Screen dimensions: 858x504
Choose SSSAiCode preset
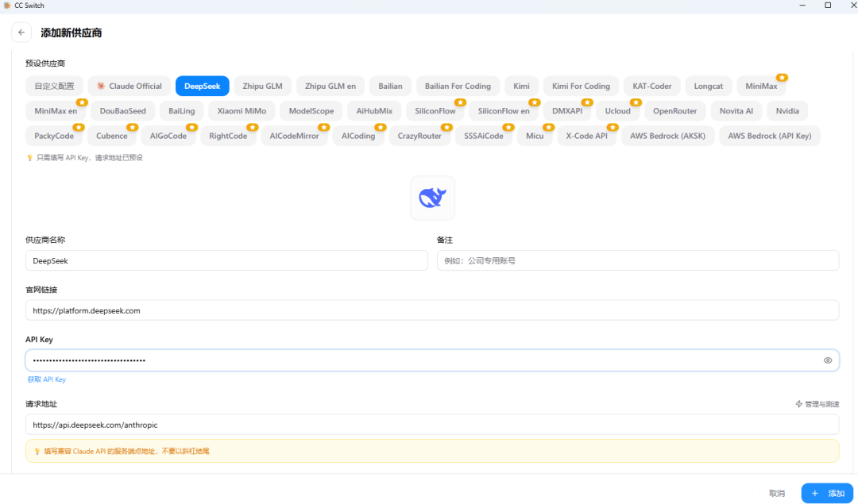[x=484, y=136]
